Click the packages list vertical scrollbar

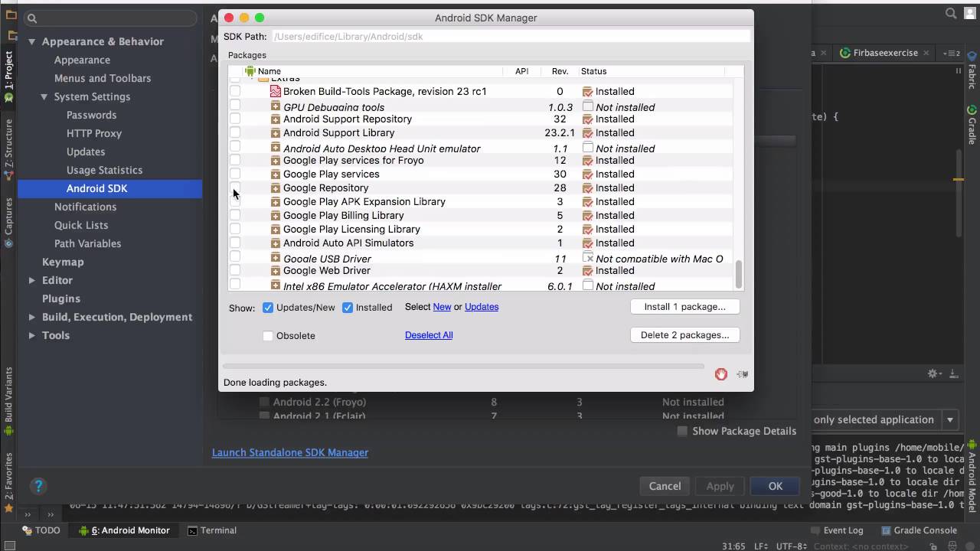[x=739, y=275]
